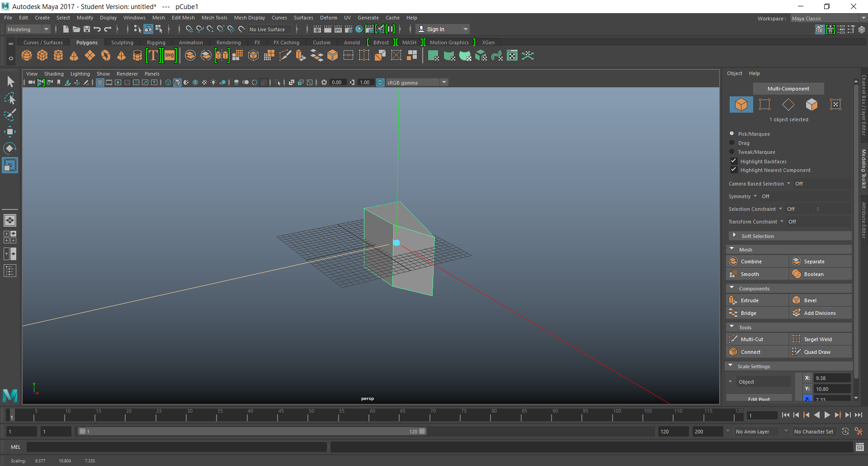Click the Multi-Component button

click(x=788, y=89)
